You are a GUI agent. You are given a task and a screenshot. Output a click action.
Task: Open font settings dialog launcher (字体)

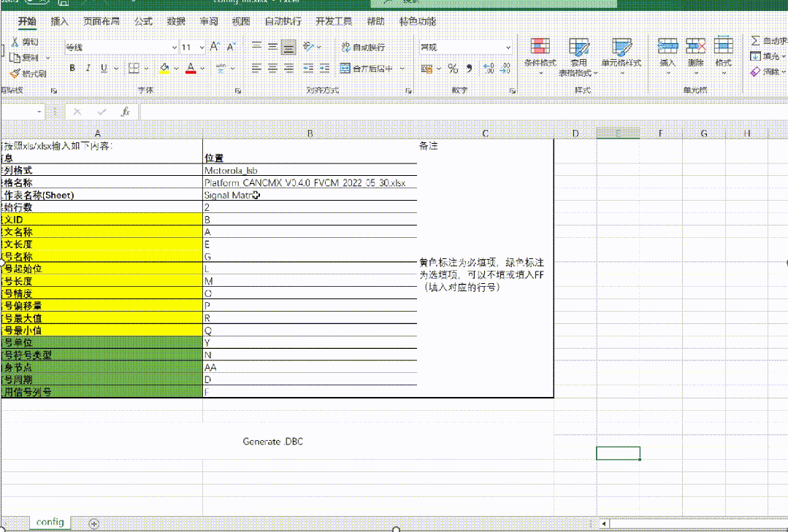[x=238, y=91]
